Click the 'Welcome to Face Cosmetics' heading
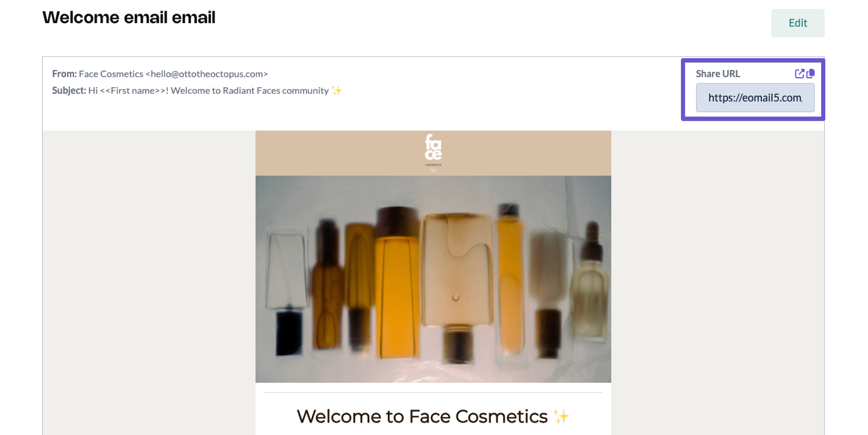868x435 pixels. point(422,416)
